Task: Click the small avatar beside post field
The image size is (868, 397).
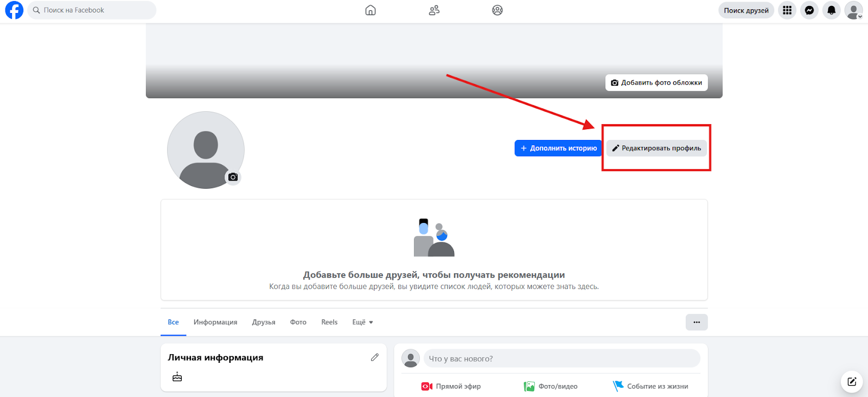Action: pos(411,358)
